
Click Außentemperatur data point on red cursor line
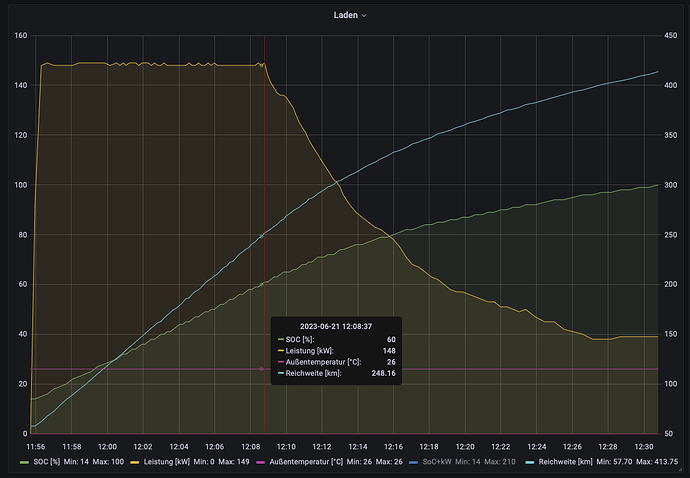[261, 369]
